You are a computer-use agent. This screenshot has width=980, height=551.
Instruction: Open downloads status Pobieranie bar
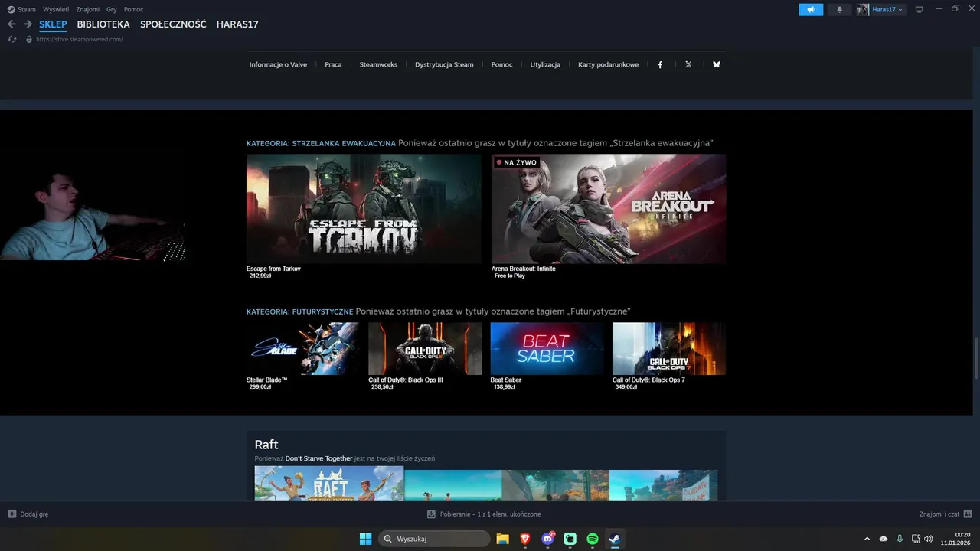[x=484, y=514]
